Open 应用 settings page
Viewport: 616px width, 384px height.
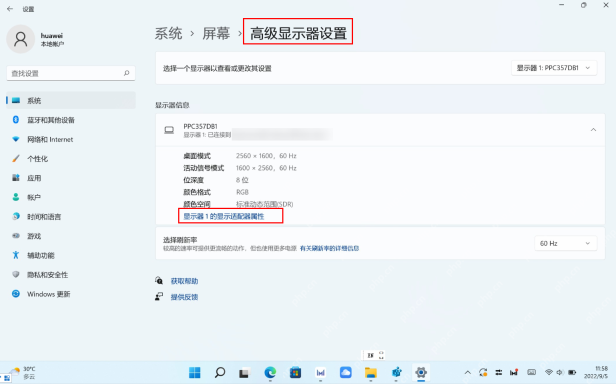(34, 178)
